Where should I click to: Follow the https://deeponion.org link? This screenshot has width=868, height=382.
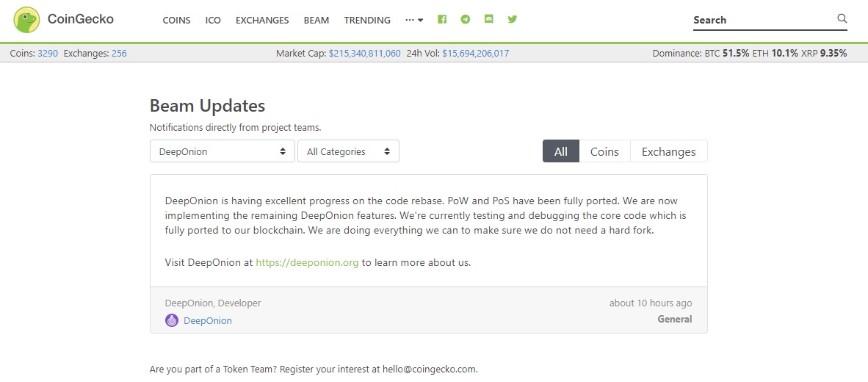[307, 262]
